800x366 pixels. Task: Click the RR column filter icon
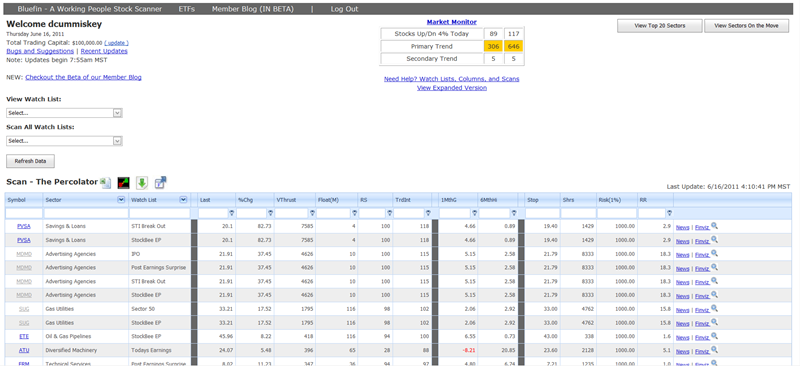click(669, 213)
